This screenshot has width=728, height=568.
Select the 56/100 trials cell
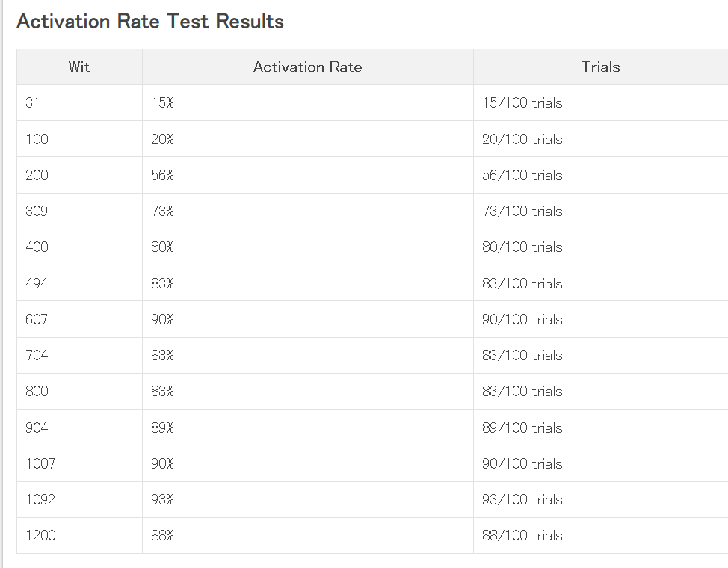click(x=601, y=175)
